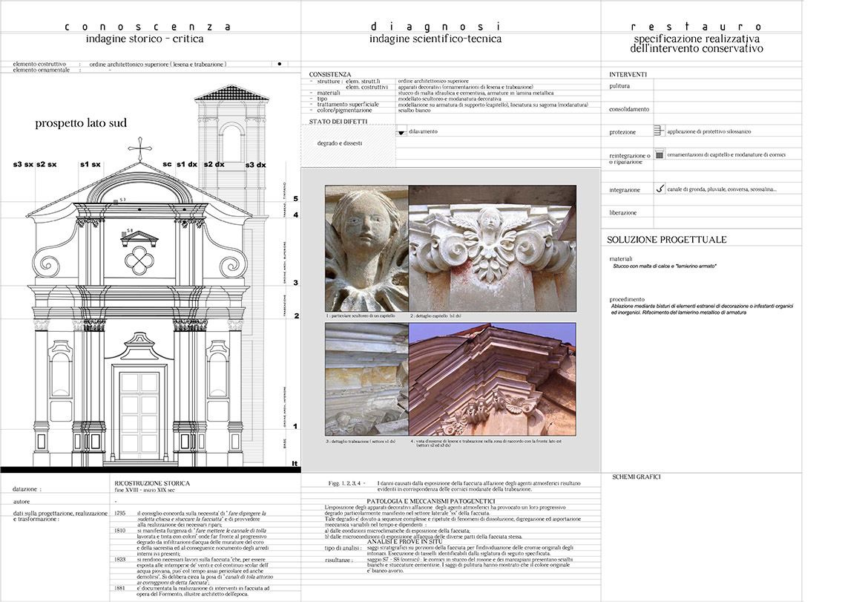Click the dilavamento symbol icon
The height and width of the screenshot is (602, 868).
(401, 132)
